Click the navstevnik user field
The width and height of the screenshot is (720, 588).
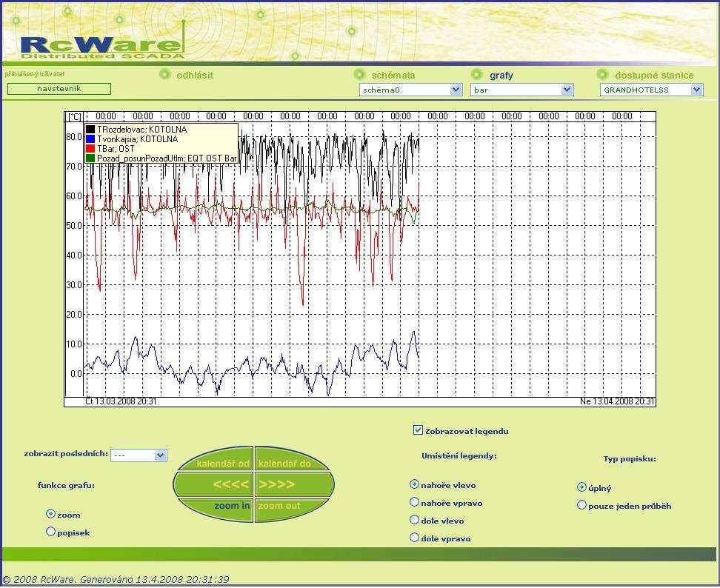tap(59, 89)
